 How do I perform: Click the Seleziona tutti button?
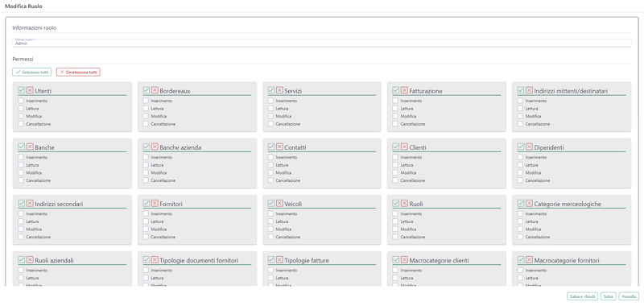pyautogui.click(x=32, y=72)
